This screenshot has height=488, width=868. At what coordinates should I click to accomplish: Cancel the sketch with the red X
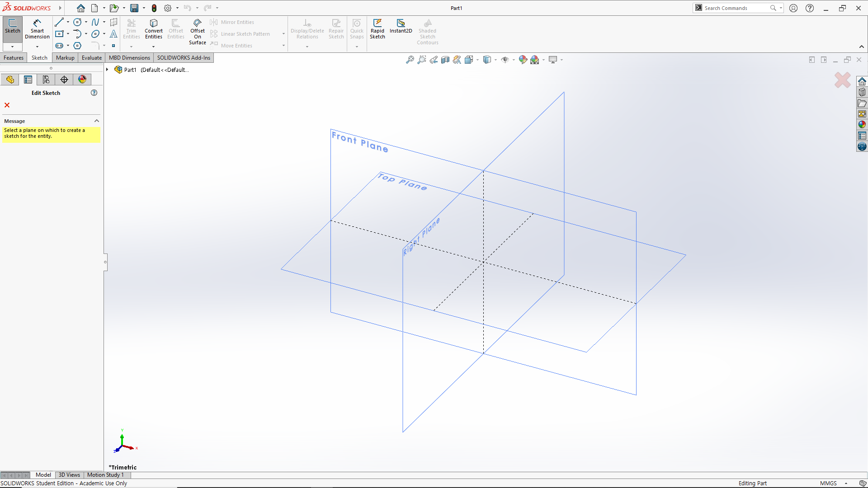[x=7, y=105]
